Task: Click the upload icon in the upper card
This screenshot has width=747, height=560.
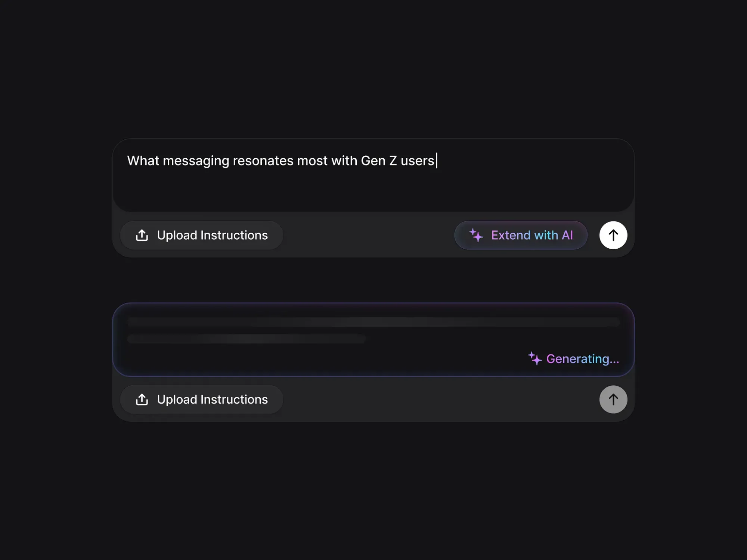Action: click(142, 235)
